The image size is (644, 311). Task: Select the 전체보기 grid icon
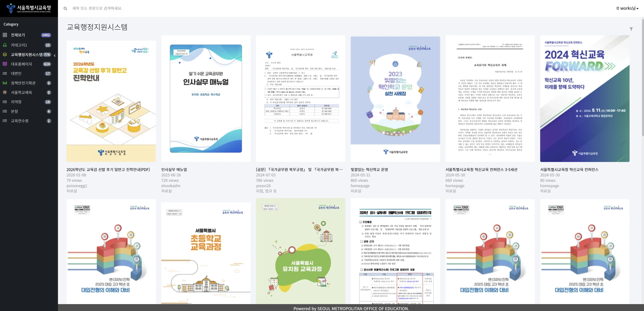click(x=5, y=35)
